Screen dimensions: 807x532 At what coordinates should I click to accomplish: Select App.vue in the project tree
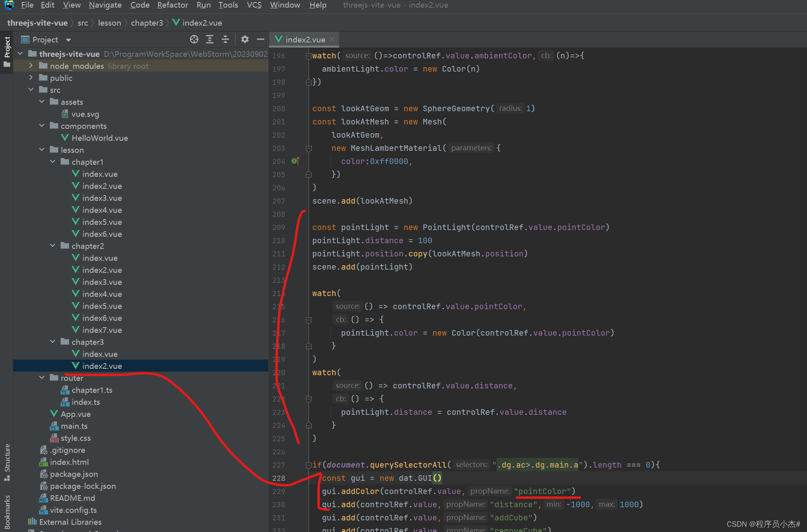pyautogui.click(x=76, y=414)
